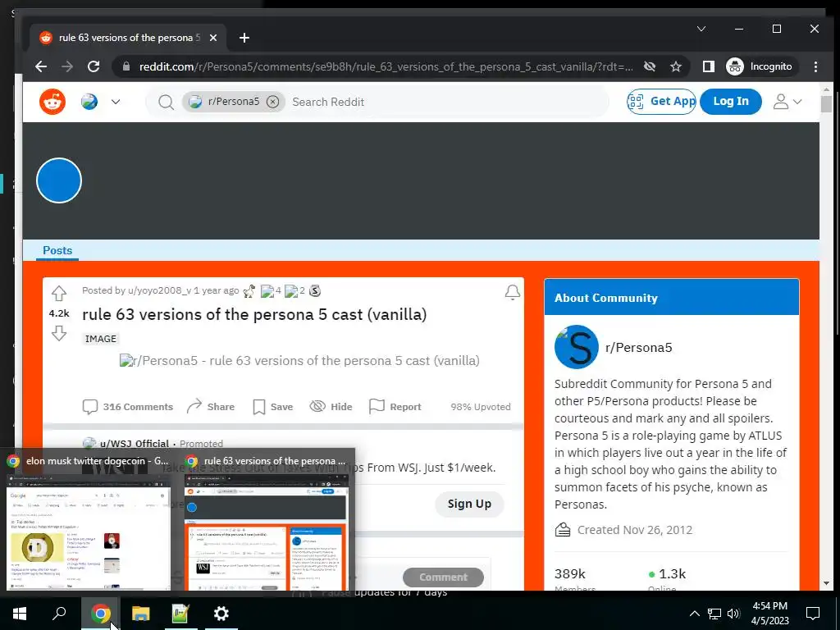Expand the header community dropdown chevron

pos(116,102)
